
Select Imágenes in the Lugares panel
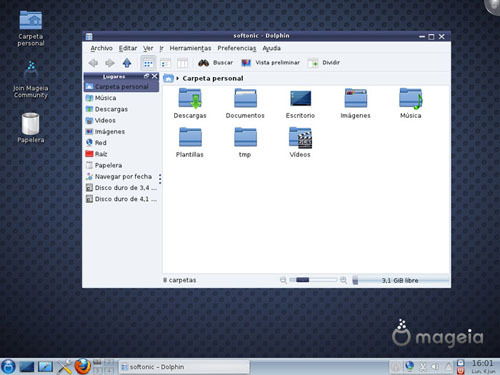121,132
